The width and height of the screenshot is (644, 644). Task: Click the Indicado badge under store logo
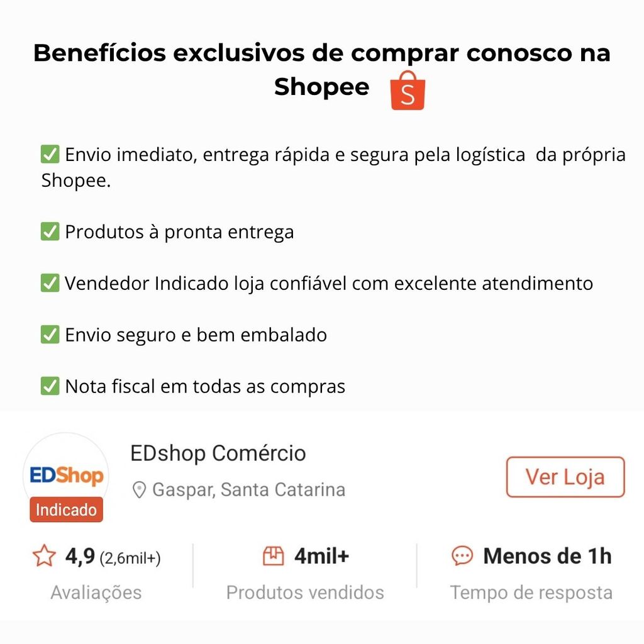point(66,510)
